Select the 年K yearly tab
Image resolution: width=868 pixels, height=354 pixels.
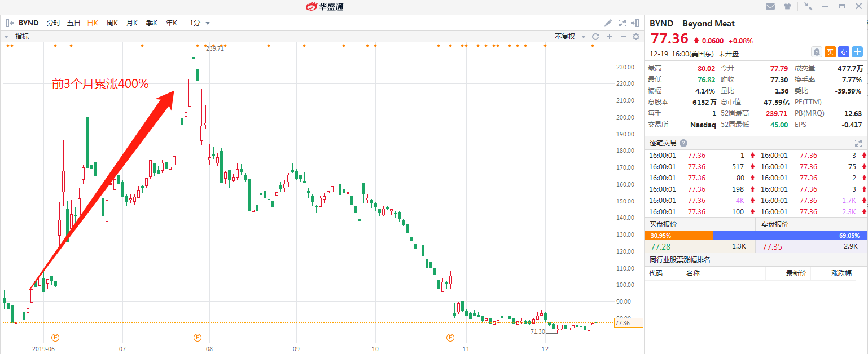click(x=172, y=23)
